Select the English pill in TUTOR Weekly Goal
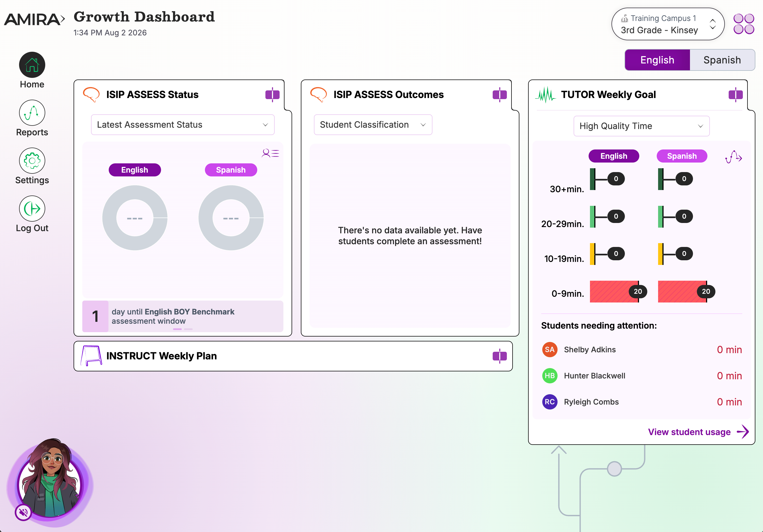Screen dimensions: 763x532 [614, 156]
